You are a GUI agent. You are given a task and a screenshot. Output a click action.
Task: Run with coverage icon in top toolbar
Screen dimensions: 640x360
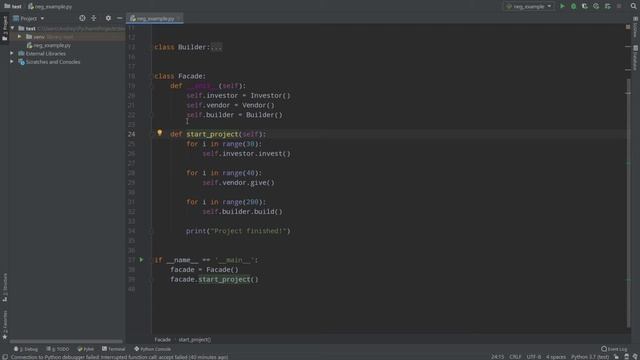(x=584, y=6)
